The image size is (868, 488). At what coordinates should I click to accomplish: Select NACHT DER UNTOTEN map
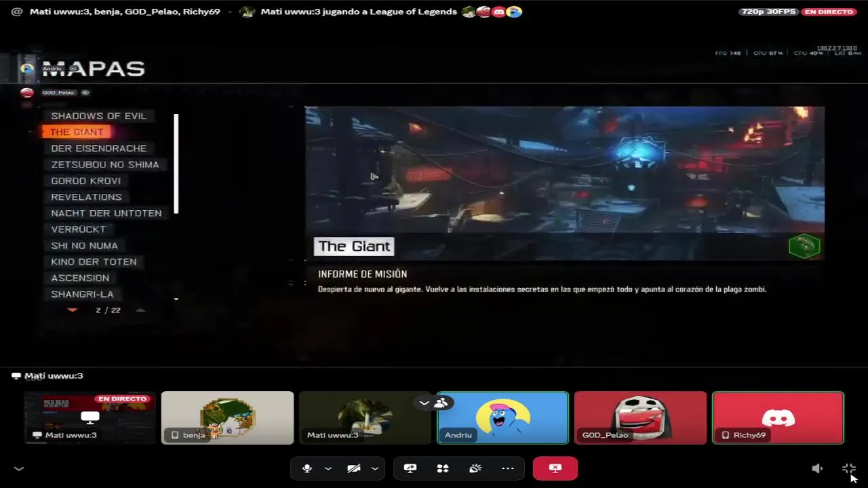(x=106, y=213)
